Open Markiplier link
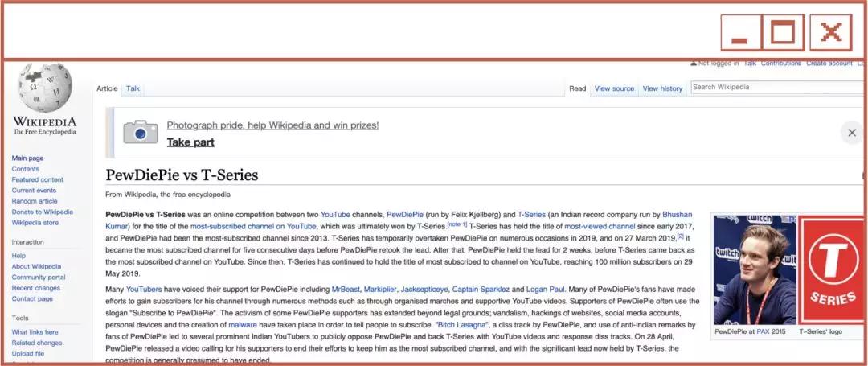 pos(379,289)
